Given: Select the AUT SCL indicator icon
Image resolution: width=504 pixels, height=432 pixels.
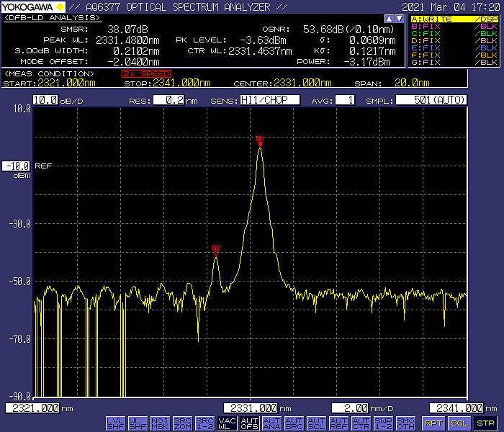Looking at the screenshot, I should 316,423.
